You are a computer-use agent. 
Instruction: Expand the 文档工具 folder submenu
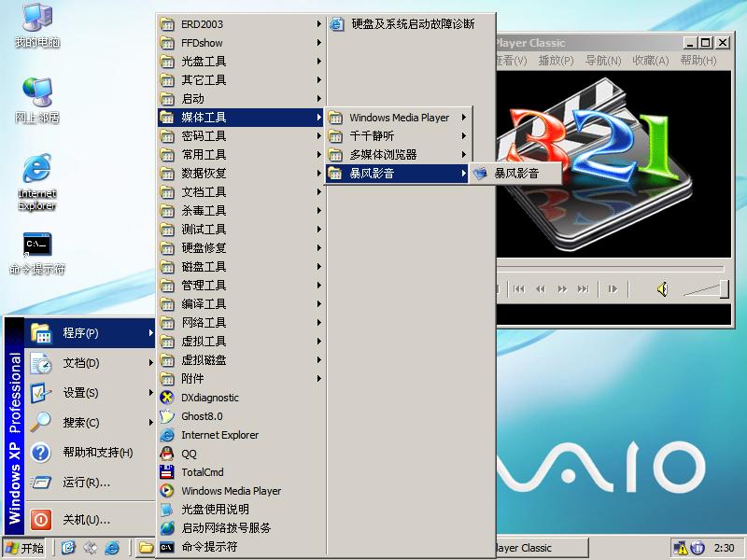click(x=241, y=192)
